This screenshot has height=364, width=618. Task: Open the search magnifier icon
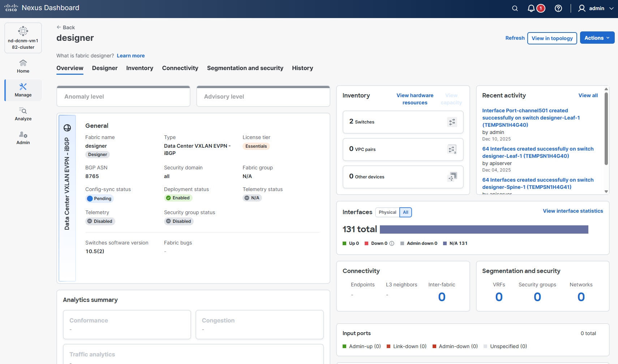click(x=515, y=8)
